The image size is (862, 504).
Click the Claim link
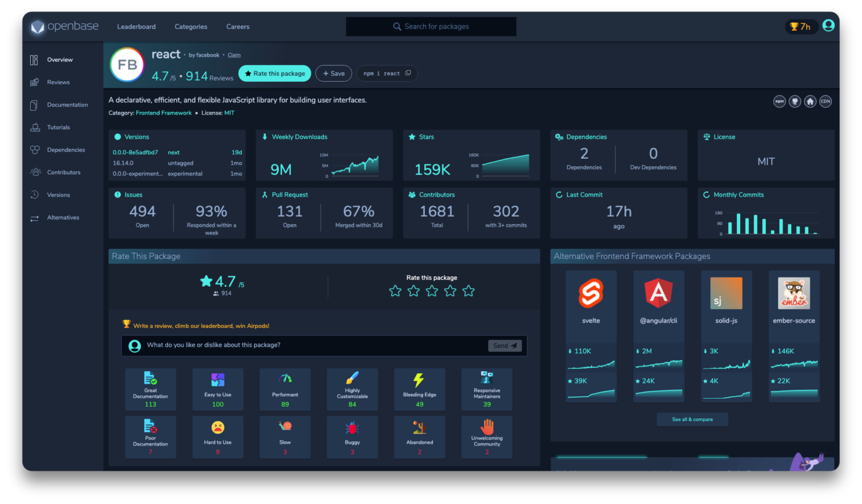pyautogui.click(x=234, y=55)
